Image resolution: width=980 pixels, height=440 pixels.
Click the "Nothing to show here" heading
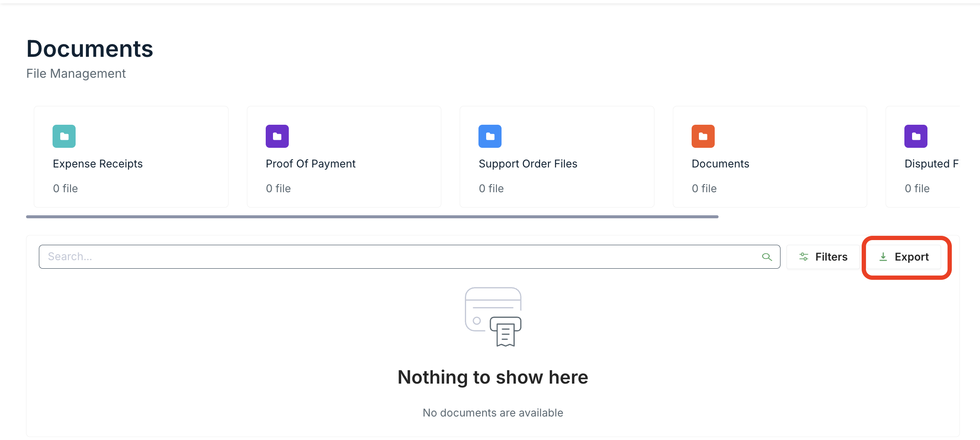(x=493, y=377)
